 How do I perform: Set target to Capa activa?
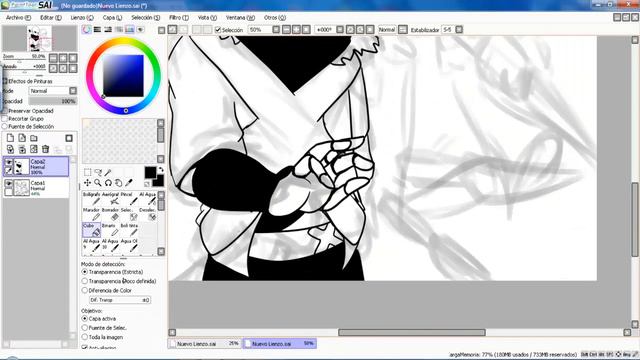[x=85, y=319]
